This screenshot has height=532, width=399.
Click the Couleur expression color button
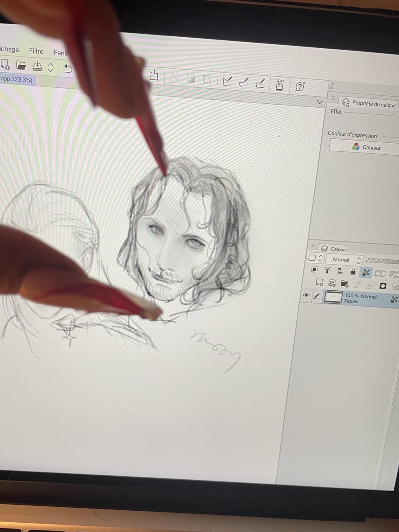point(364,148)
